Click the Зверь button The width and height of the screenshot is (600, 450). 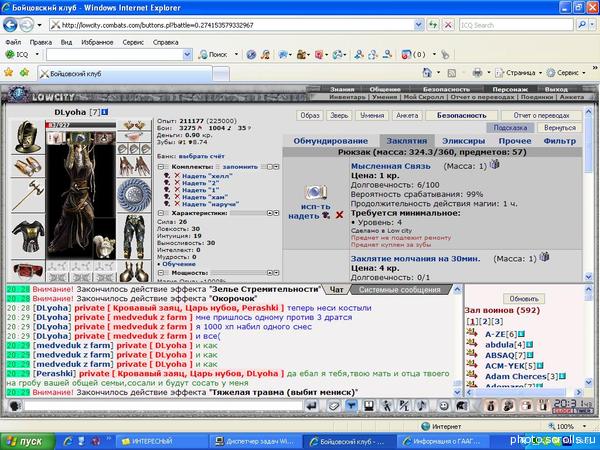(x=339, y=115)
